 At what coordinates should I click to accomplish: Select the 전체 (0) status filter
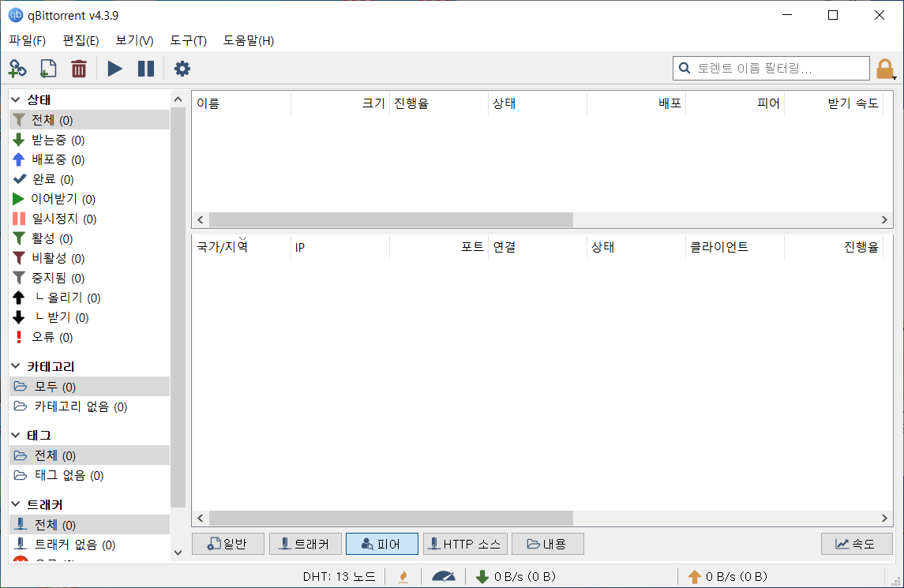coord(89,120)
